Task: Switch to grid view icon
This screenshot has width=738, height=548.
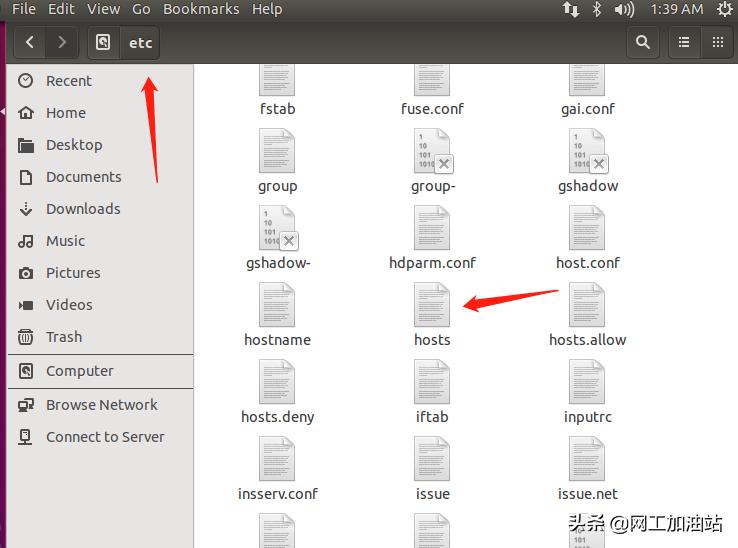Action: pyautogui.click(x=717, y=42)
